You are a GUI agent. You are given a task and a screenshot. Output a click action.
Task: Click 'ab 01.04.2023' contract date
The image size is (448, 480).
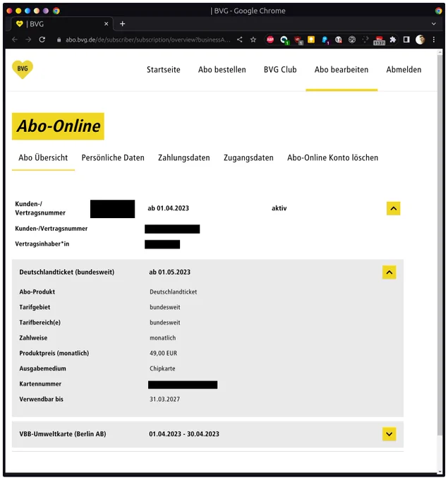point(169,208)
